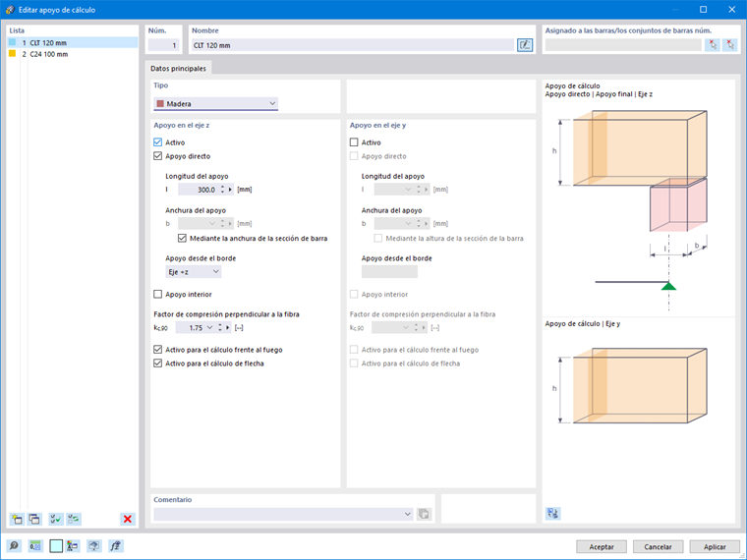This screenshot has width=747, height=560.
Task: Maximize the dialog window
Action: click(x=703, y=10)
